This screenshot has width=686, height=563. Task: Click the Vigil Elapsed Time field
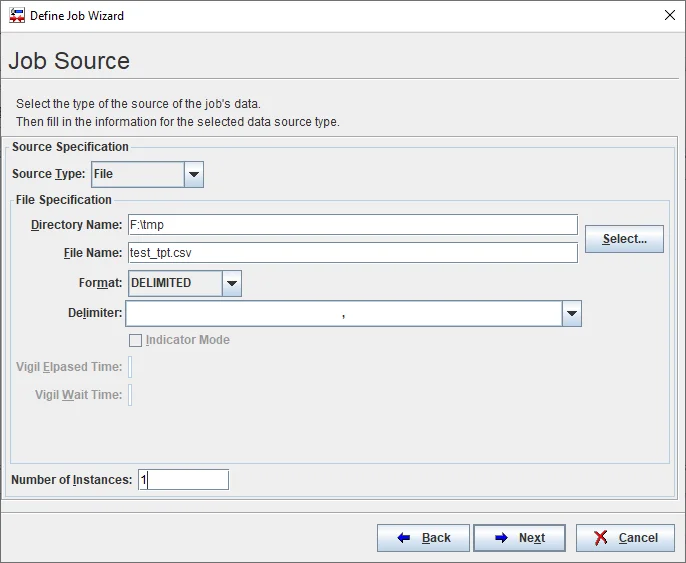pyautogui.click(x=130, y=367)
